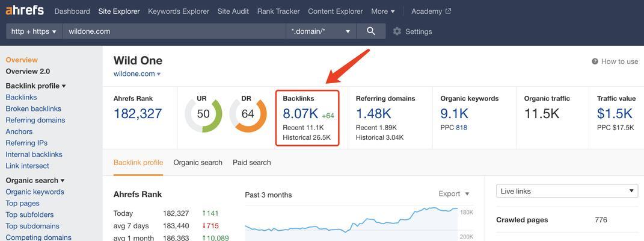Click the Traffic value $1.5K
Image resolution: width=644 pixels, height=241 pixels.
point(615,113)
